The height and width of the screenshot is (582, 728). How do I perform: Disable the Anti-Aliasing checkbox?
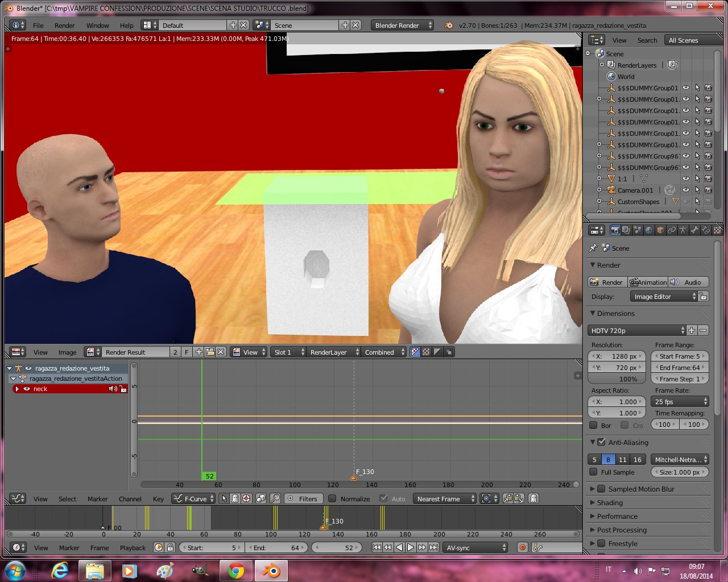pos(602,442)
